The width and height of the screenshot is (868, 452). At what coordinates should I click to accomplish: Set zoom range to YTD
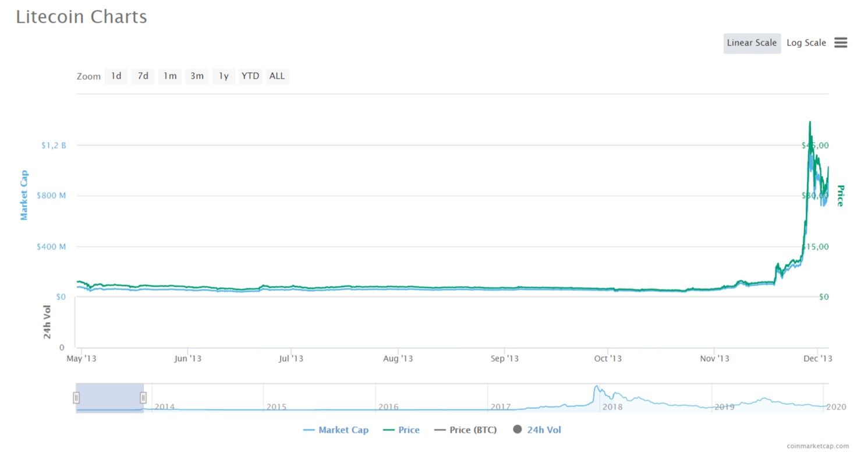click(250, 76)
